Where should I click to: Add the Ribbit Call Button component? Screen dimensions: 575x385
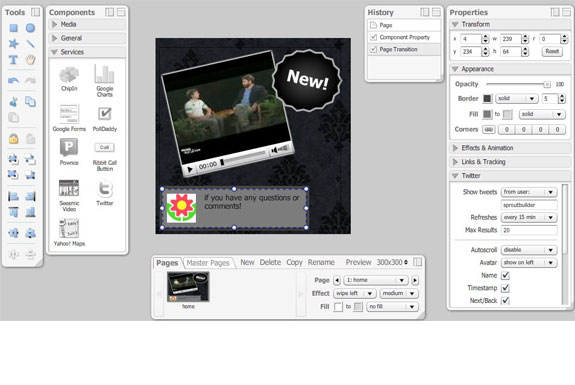point(105,157)
